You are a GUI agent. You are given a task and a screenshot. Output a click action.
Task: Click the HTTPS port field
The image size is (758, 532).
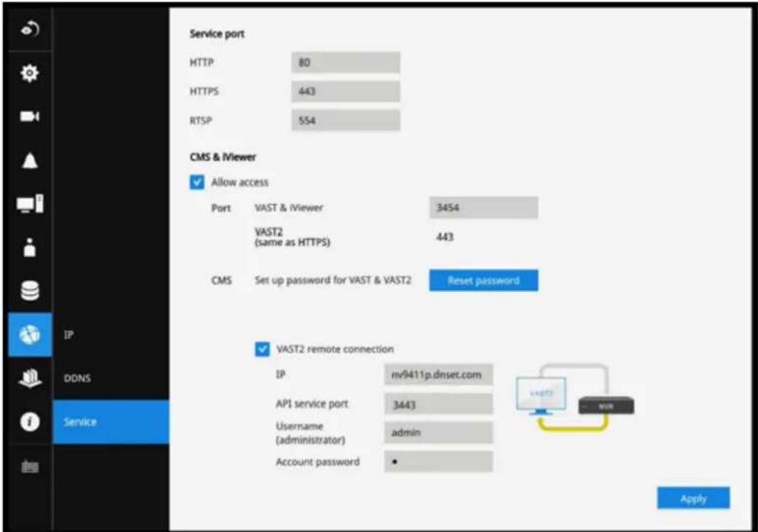346,92
